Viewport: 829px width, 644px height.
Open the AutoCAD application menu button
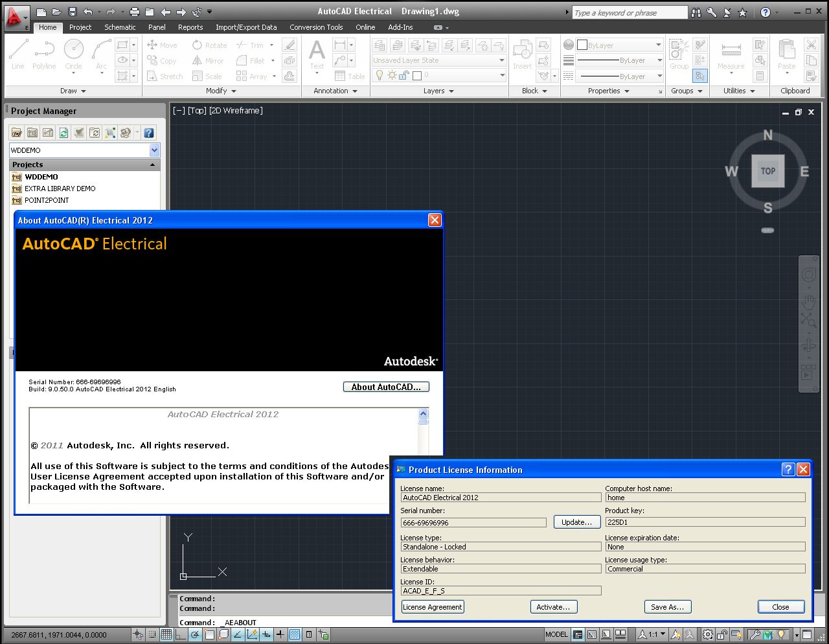pos(16,17)
